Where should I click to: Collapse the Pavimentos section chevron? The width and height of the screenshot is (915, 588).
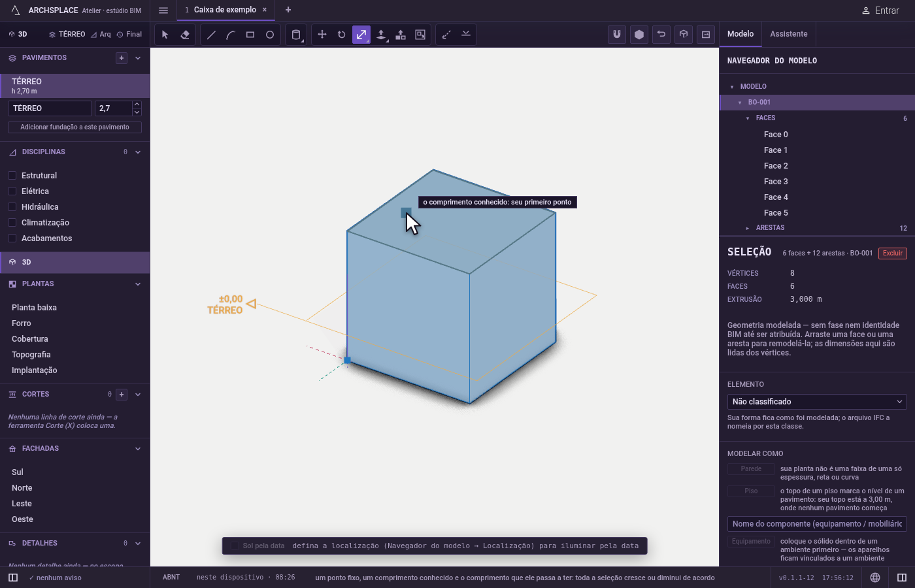138,58
